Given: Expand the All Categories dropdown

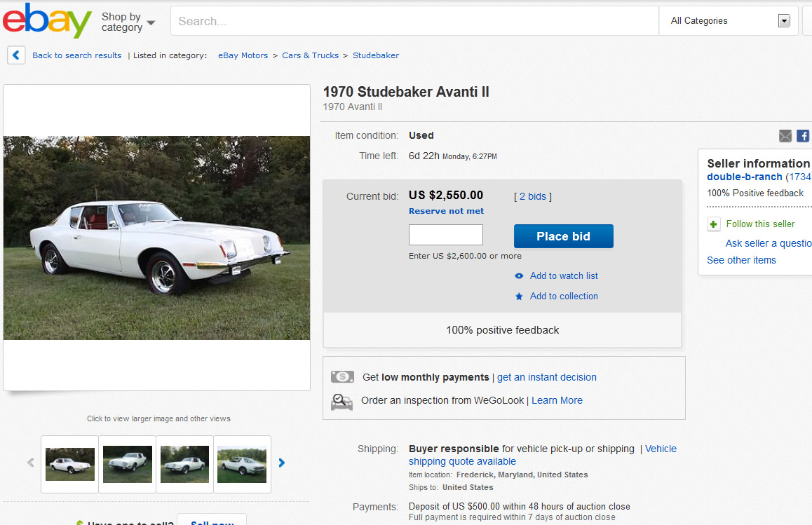Looking at the screenshot, I should 784,21.
